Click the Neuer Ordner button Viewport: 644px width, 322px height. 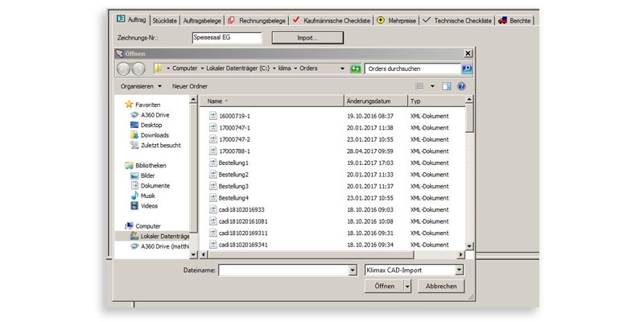click(189, 86)
